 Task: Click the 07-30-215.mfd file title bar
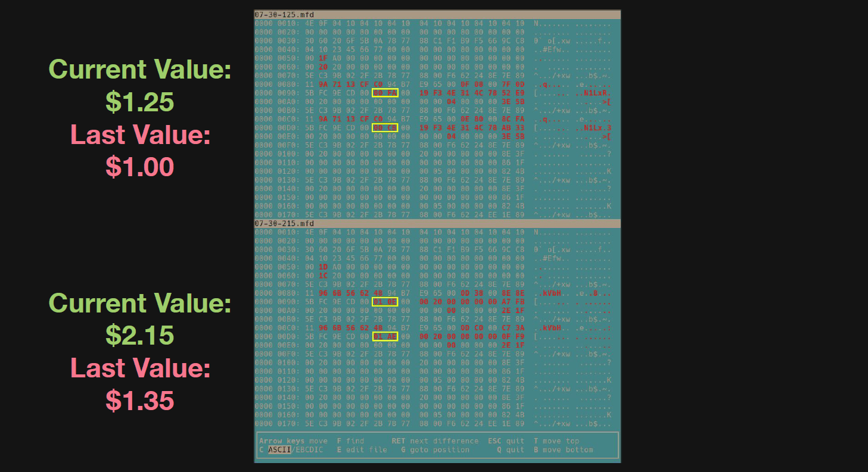pyautogui.click(x=437, y=223)
